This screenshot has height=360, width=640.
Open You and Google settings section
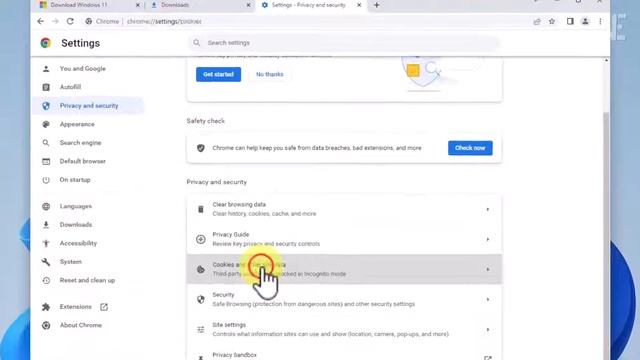click(82, 69)
